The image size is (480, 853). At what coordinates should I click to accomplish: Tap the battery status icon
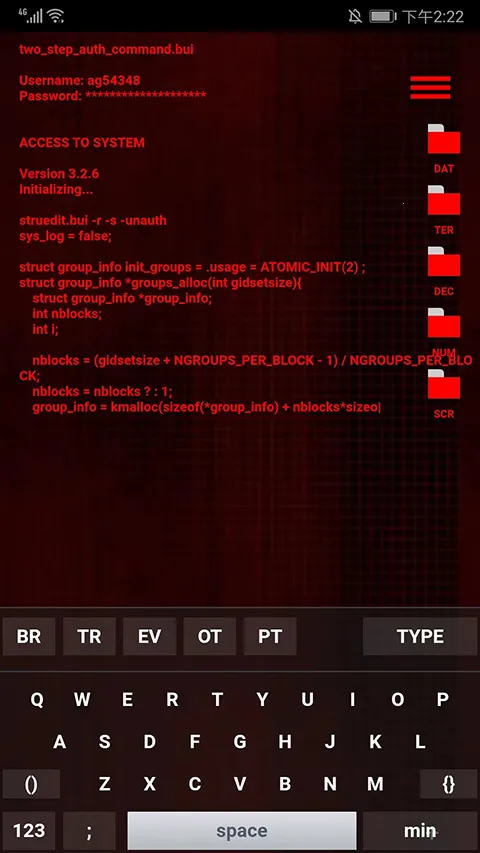click(383, 17)
